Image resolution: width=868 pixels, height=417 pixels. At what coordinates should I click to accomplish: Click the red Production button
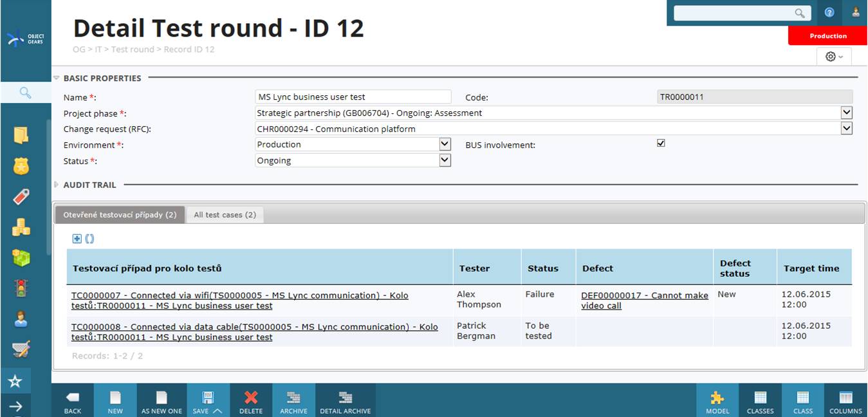coord(828,36)
